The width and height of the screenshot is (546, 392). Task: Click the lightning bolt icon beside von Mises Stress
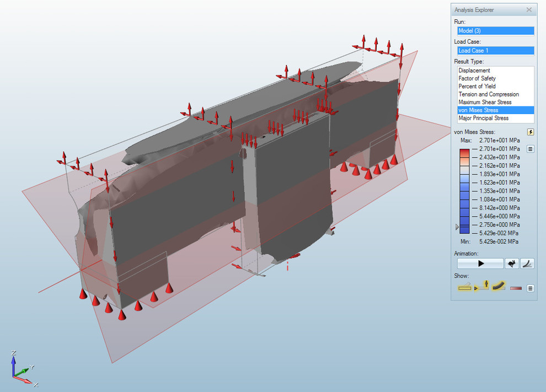(x=531, y=132)
